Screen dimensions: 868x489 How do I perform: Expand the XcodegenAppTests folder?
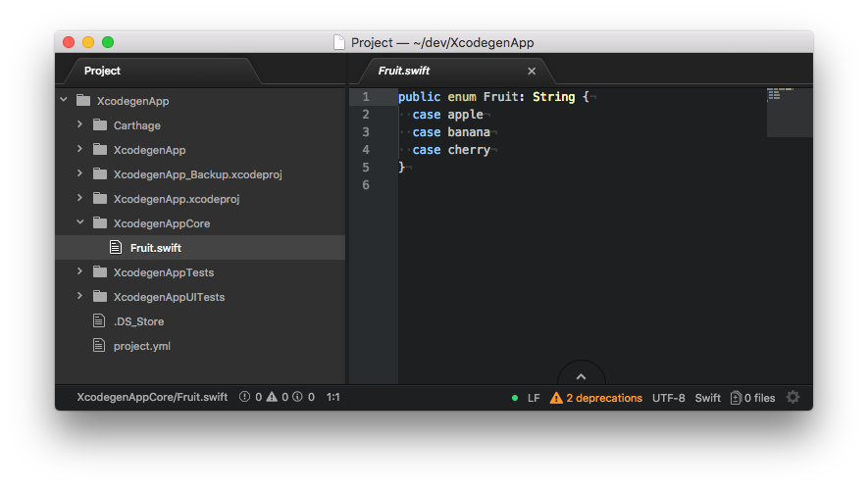pyautogui.click(x=79, y=271)
